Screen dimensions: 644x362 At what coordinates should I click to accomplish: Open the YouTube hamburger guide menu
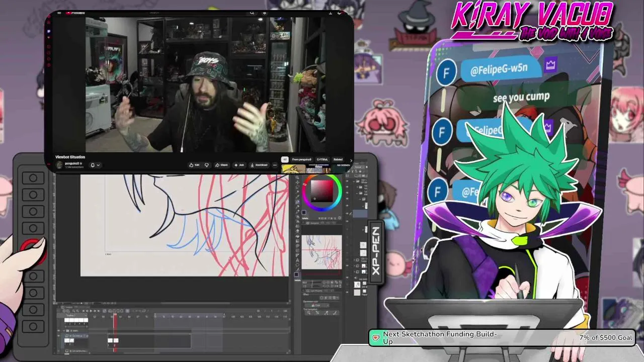pyautogui.click(x=59, y=13)
